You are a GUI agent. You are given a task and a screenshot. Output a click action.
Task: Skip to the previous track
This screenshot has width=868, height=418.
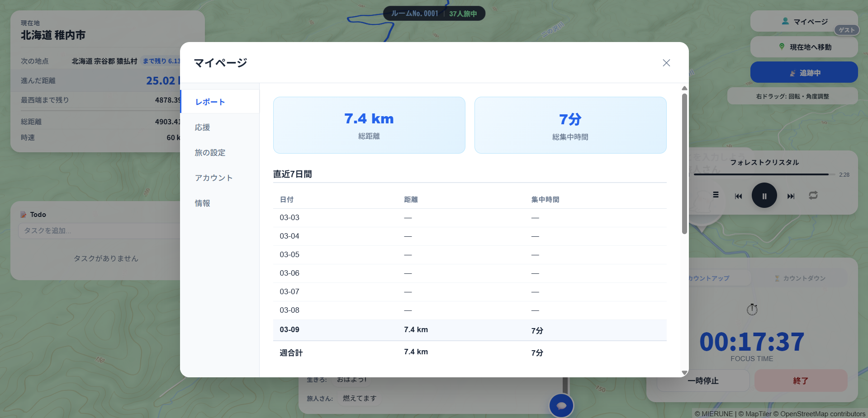[x=738, y=196]
